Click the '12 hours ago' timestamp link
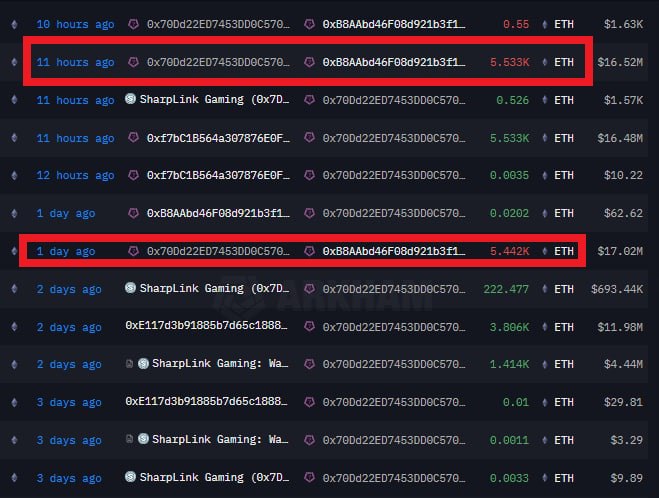 pyautogui.click(x=75, y=175)
